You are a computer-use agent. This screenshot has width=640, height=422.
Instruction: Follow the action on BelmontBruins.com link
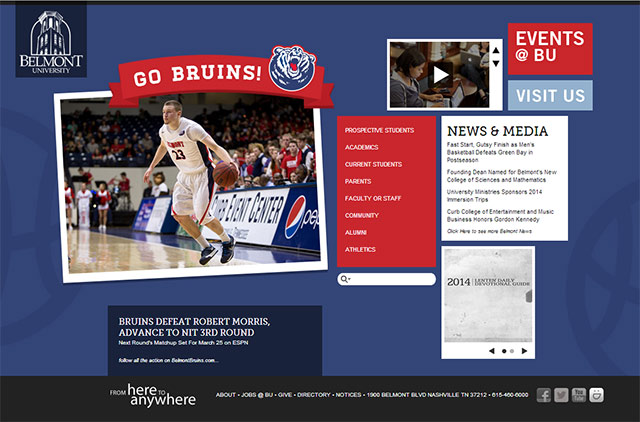click(169, 360)
